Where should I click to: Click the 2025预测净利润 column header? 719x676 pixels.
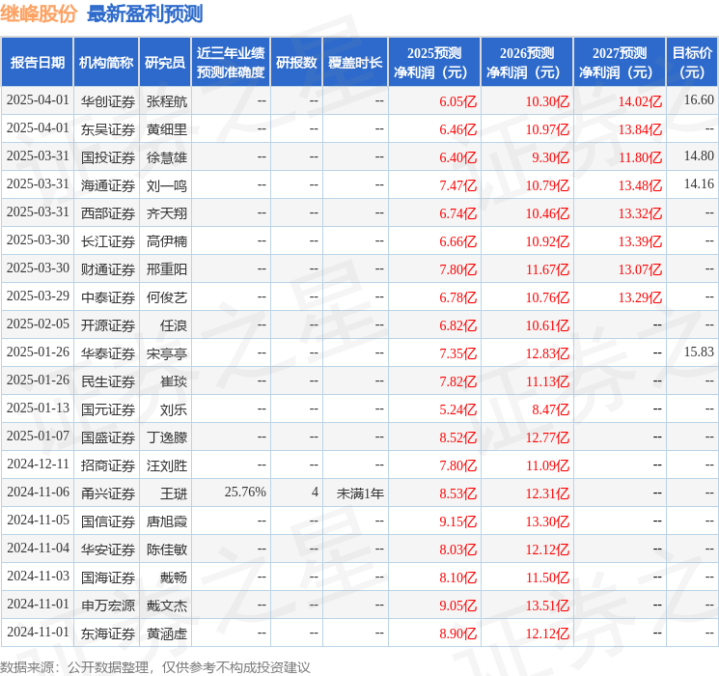click(x=434, y=62)
